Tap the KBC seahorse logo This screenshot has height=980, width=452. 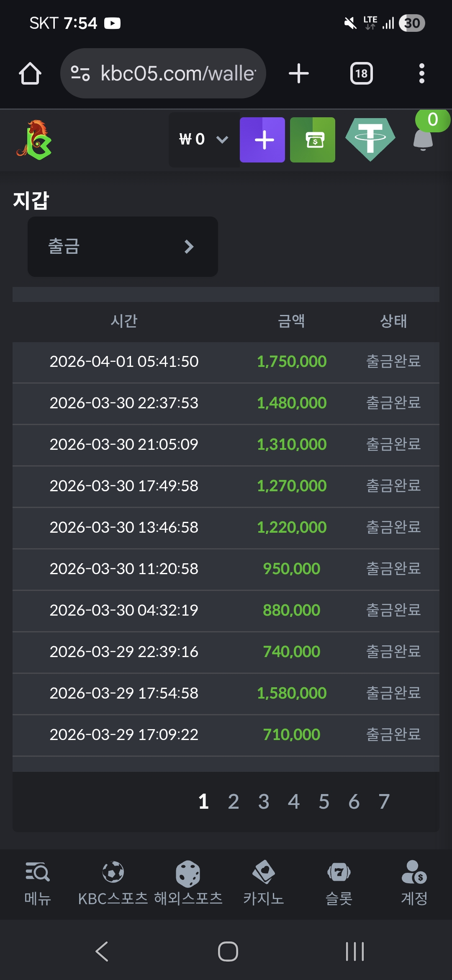click(35, 140)
